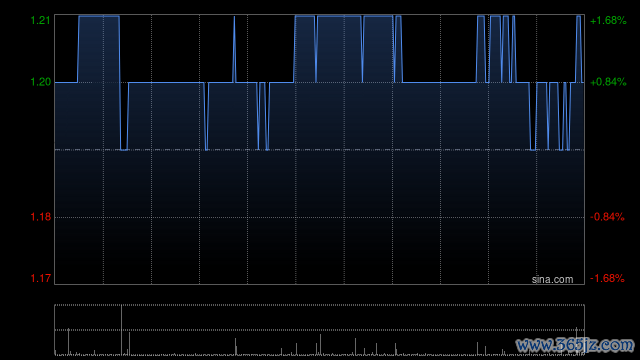Select the 1.21 price axis label
The width and height of the screenshot is (640, 360).
(40, 20)
